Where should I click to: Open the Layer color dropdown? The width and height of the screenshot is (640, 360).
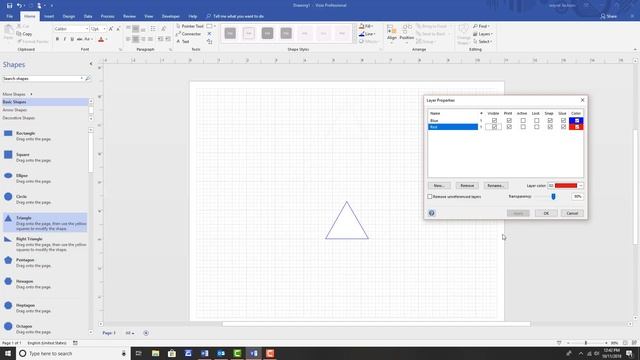coord(580,186)
